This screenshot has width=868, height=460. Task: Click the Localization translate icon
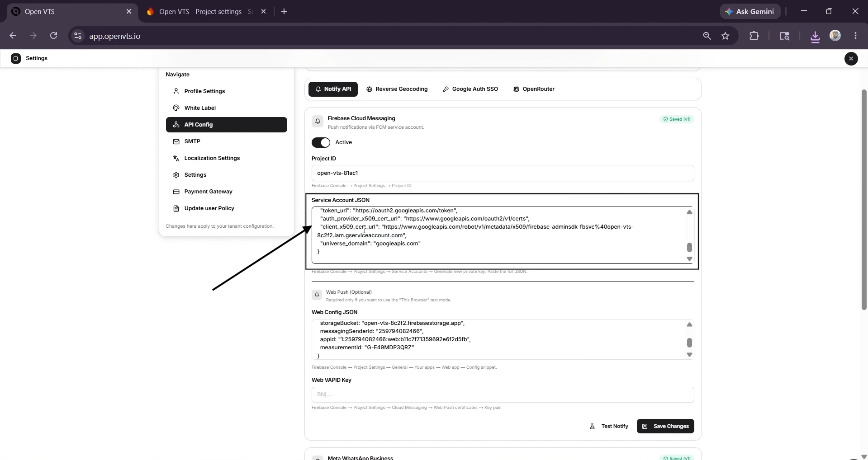(x=176, y=158)
